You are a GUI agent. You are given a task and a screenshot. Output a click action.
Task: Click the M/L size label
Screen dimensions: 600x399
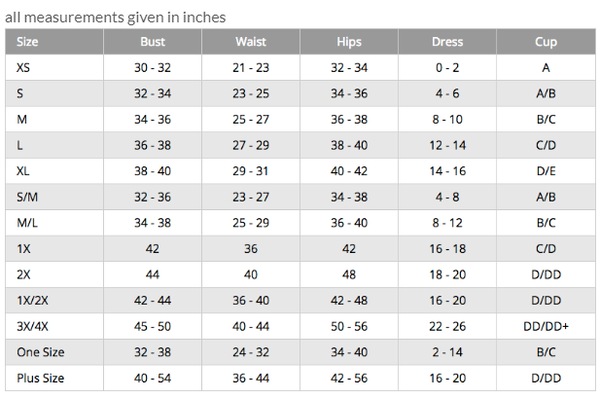coord(27,223)
